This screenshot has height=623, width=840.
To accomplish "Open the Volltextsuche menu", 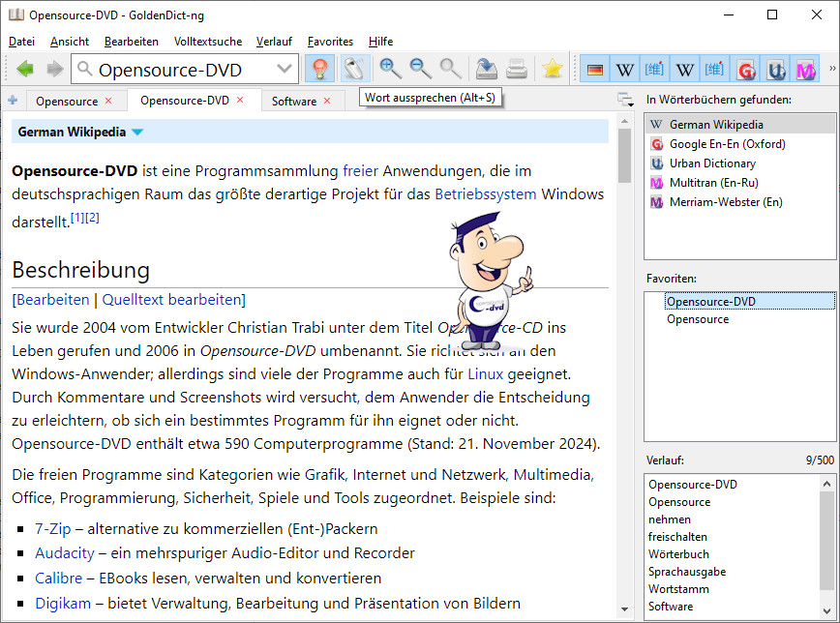I will point(208,42).
